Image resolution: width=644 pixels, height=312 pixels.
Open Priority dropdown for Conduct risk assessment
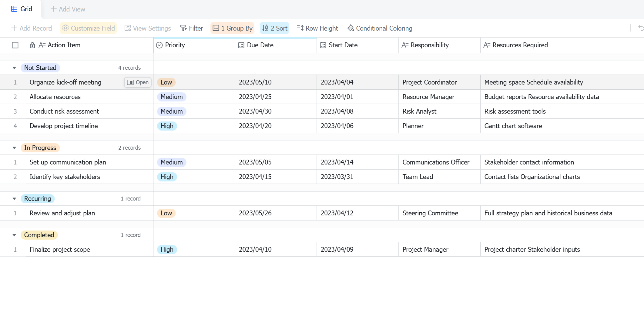[194, 111]
